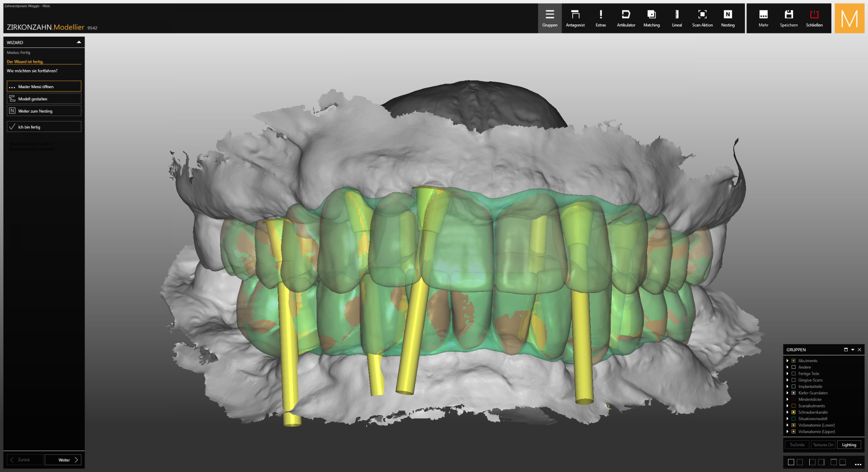Expand the Vollanatomie (Upper) group

[788, 432]
